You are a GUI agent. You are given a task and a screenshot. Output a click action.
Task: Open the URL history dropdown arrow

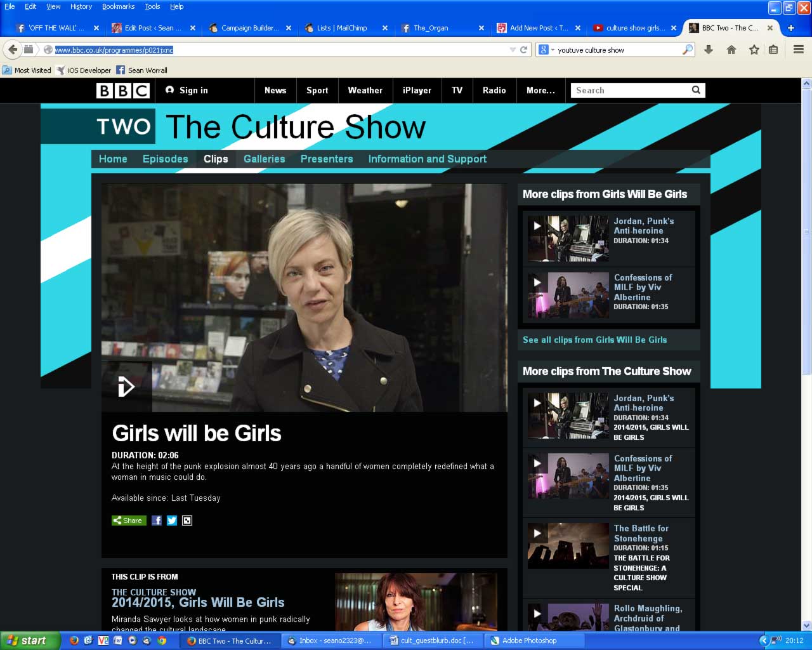click(513, 50)
